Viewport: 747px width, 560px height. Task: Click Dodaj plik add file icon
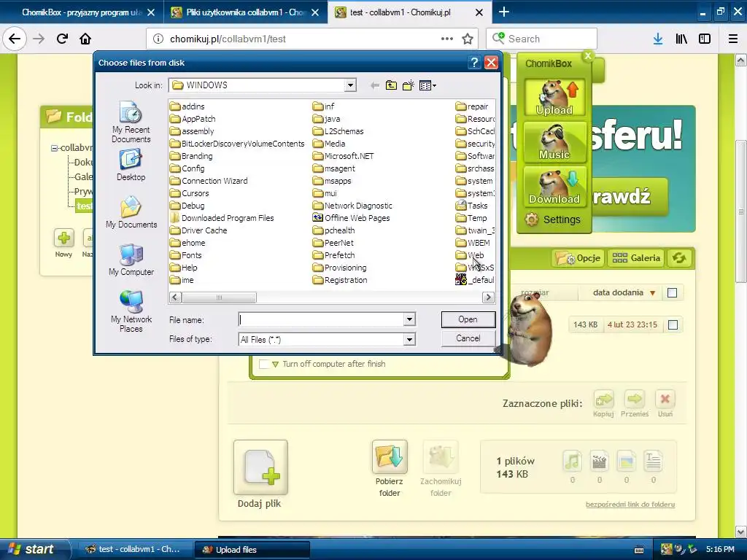coord(260,467)
